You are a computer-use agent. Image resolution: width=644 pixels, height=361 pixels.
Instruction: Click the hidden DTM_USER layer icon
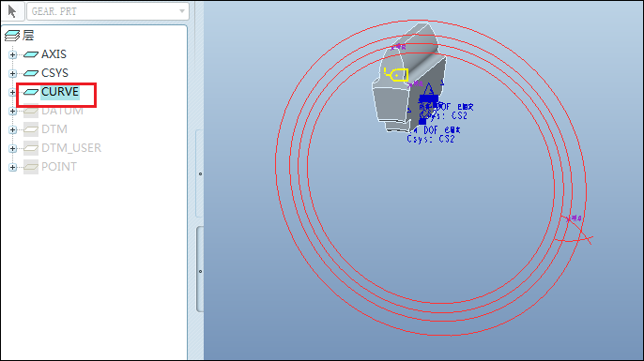[31, 148]
